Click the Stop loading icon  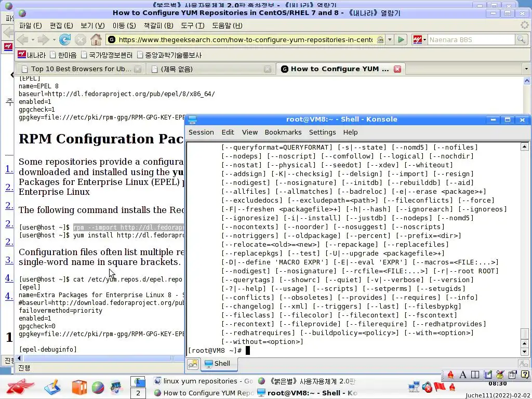81,39
